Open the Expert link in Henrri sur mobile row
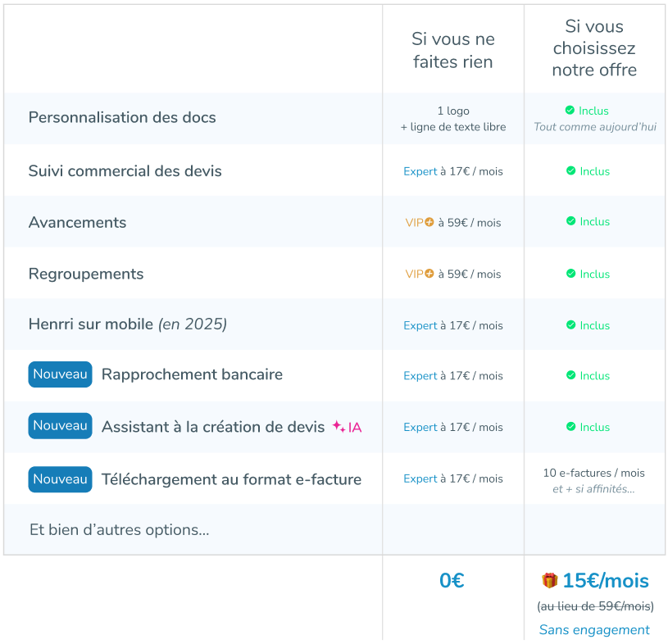 click(420, 326)
